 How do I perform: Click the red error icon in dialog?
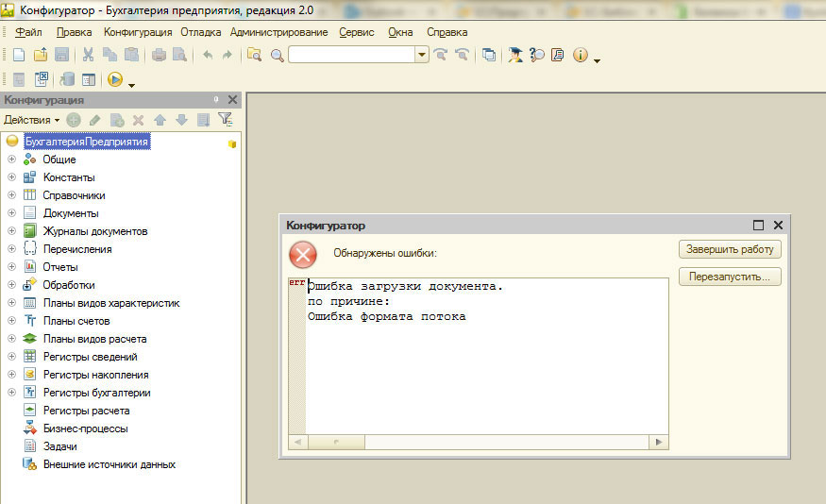point(303,255)
